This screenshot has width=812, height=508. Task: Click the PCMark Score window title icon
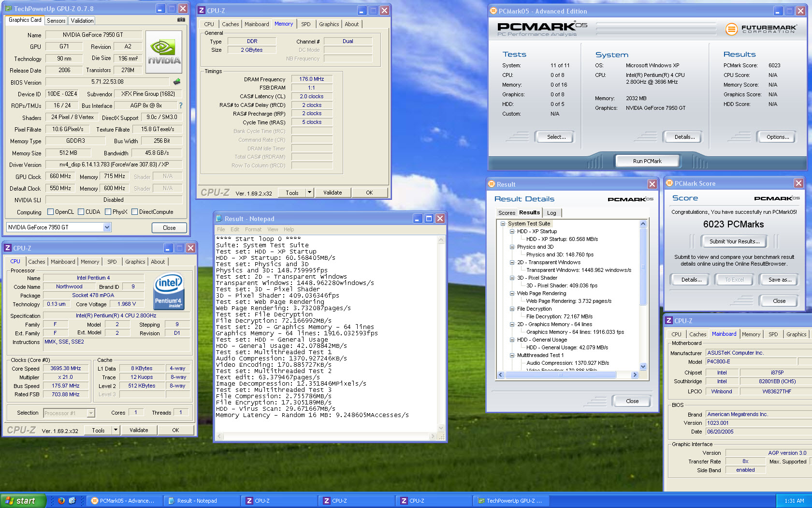(x=669, y=183)
